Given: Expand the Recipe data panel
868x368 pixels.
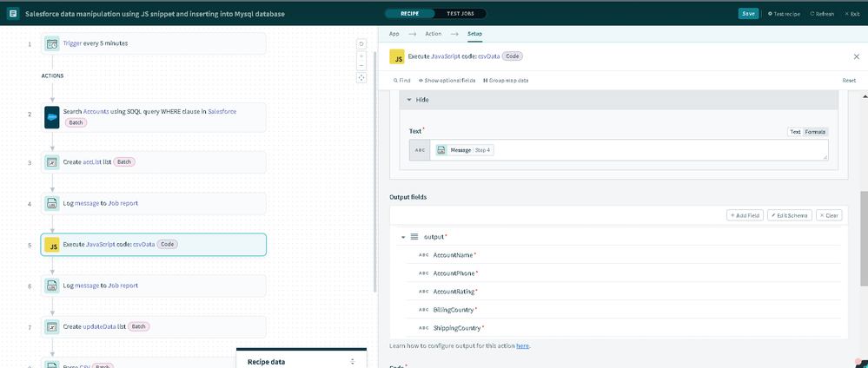Looking at the screenshot, I should [x=353, y=361].
